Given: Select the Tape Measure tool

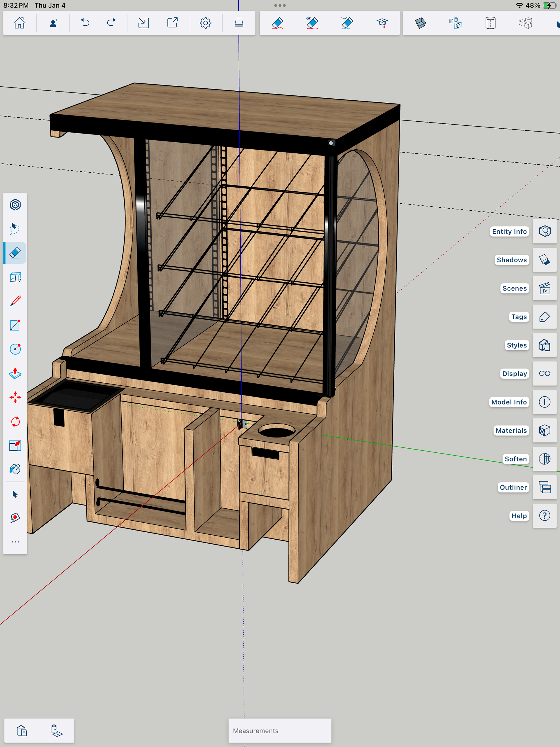Looking at the screenshot, I should click(x=15, y=518).
